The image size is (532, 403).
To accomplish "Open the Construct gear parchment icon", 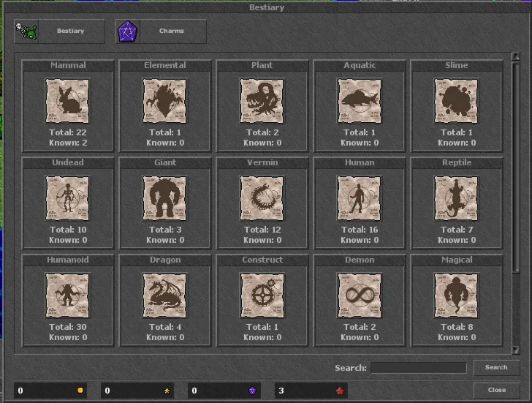I will [262, 295].
